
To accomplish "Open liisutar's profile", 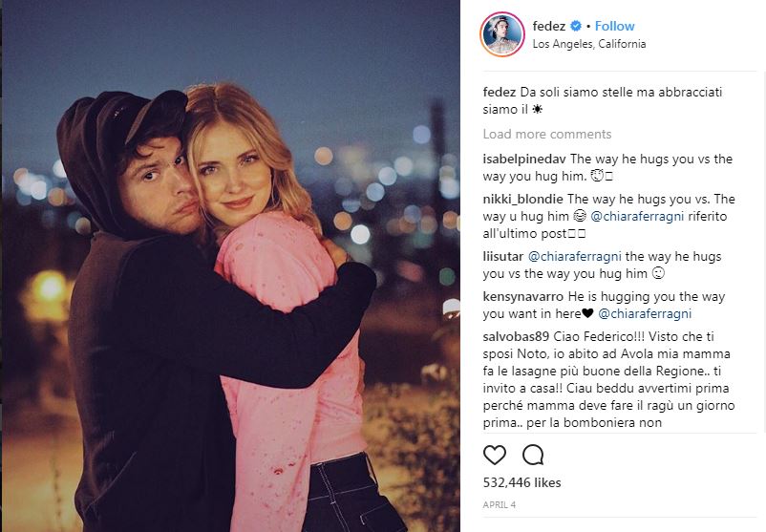I will point(502,257).
